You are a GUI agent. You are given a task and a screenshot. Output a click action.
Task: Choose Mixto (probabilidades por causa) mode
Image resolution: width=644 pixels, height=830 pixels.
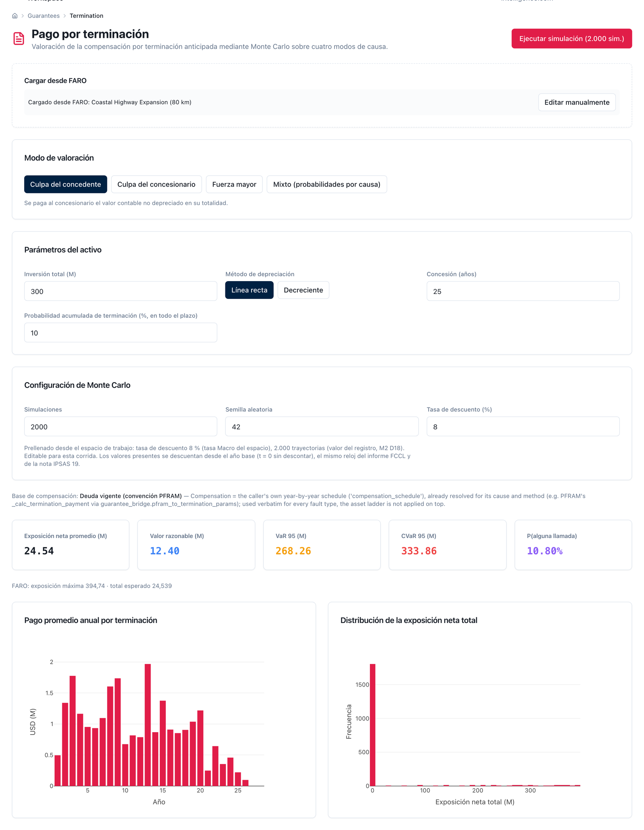pos(327,184)
